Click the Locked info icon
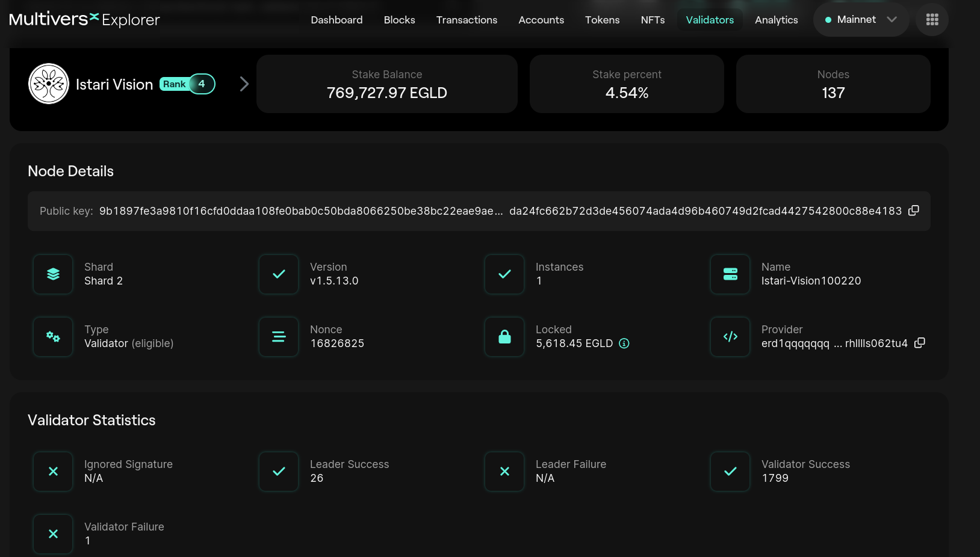Viewport: 980px width, 557px height. tap(624, 343)
